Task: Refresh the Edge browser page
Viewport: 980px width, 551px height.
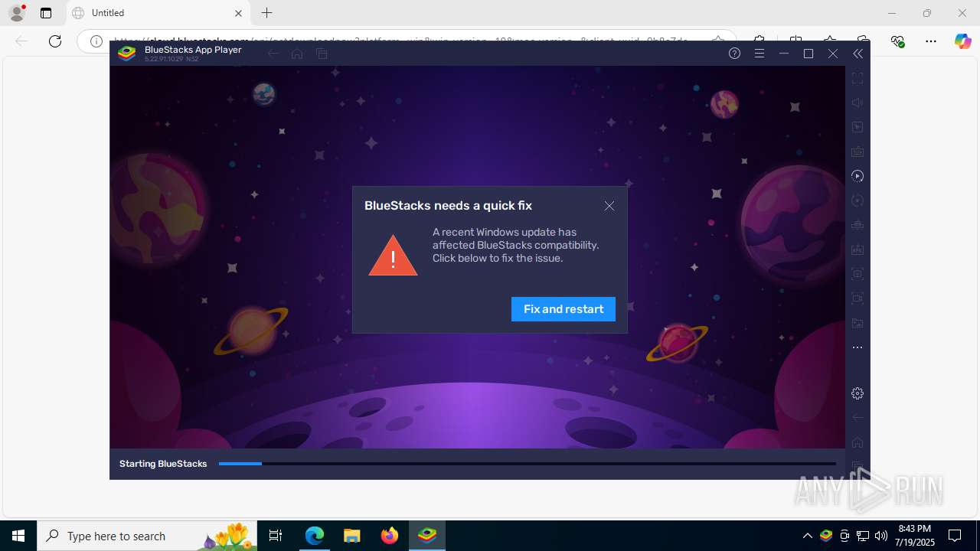Action: point(55,41)
